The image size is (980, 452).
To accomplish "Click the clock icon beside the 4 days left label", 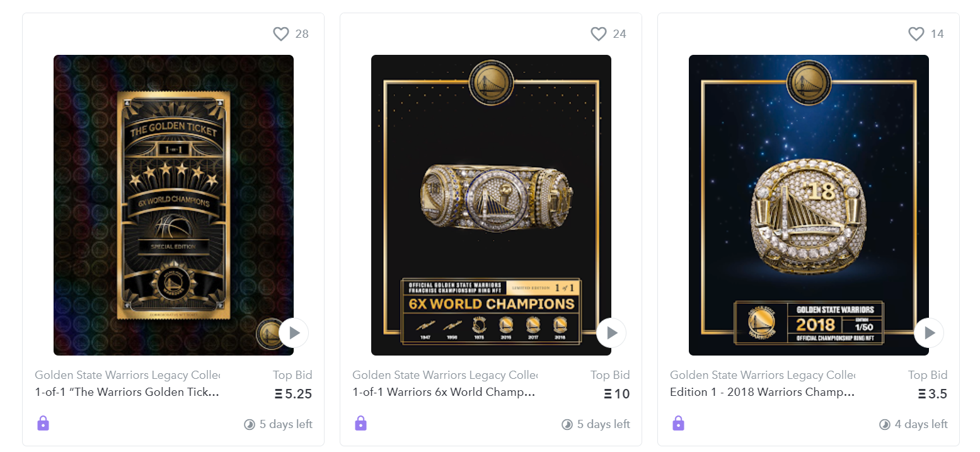I will [885, 424].
